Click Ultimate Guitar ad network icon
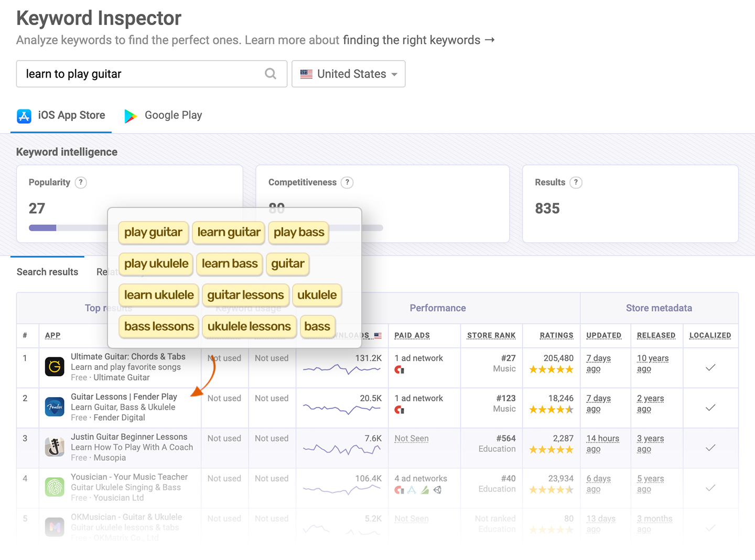755x560 pixels. coord(400,370)
